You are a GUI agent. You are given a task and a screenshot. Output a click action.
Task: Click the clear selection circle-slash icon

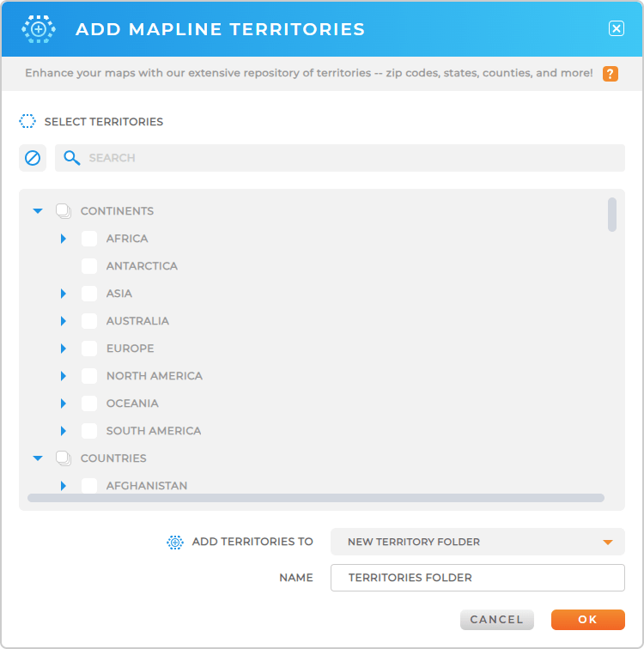coord(33,158)
